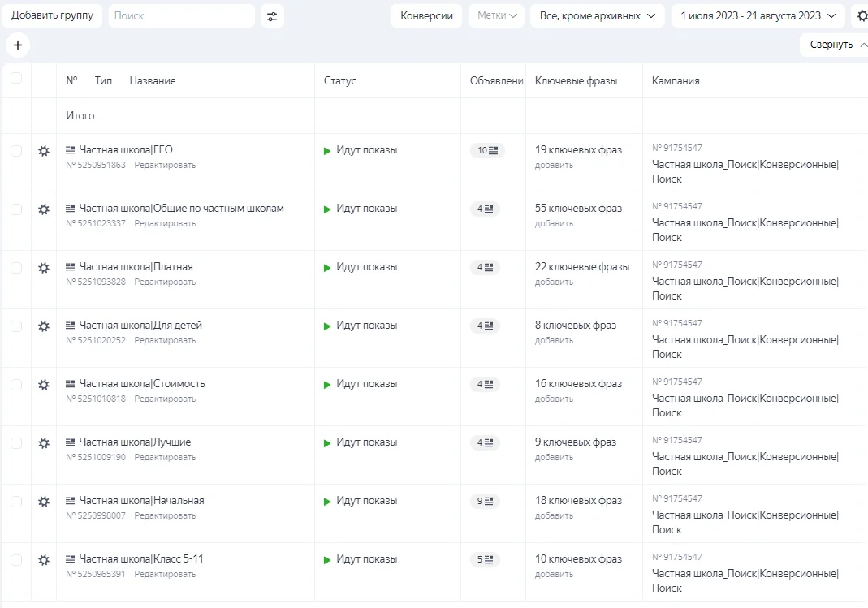Open the 'Все, кроме архивных' filter dropdown
The width and height of the screenshot is (868, 608).
point(598,16)
